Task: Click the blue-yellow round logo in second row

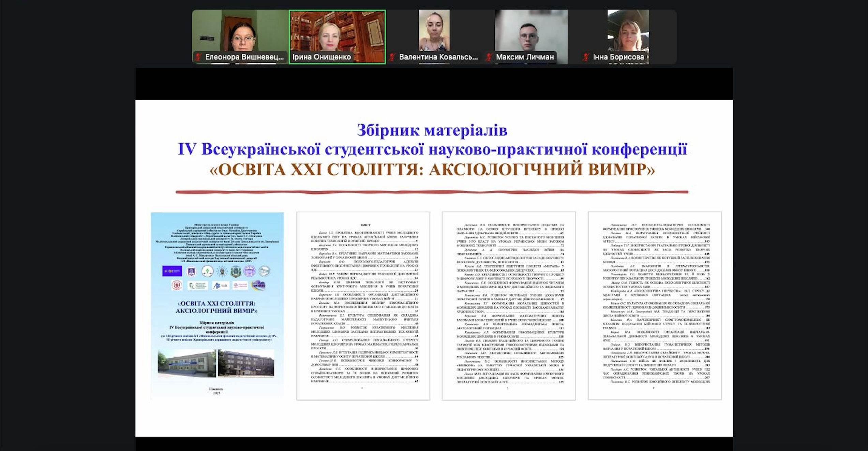Action: [258, 285]
